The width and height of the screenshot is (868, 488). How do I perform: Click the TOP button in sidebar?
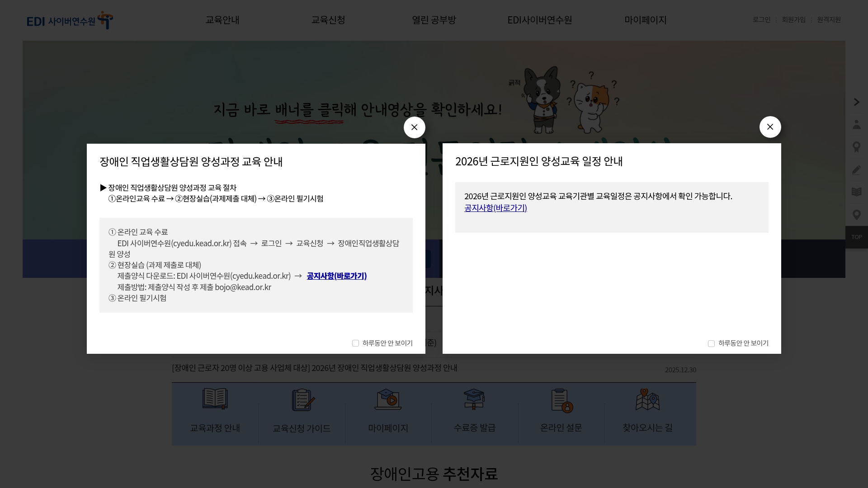(856, 237)
